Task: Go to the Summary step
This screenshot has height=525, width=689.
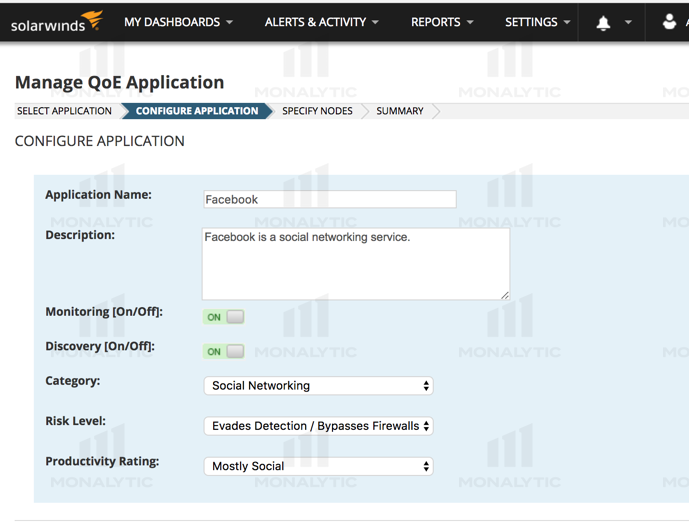Action: click(400, 111)
